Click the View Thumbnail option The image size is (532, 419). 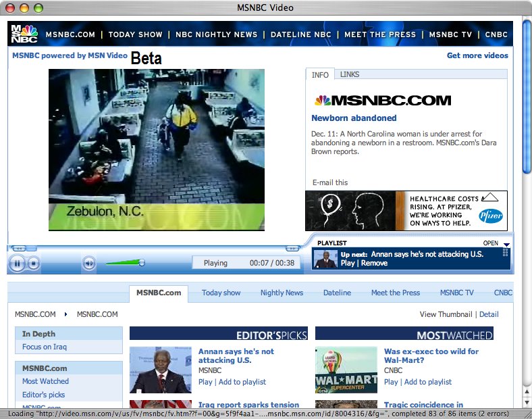point(446,314)
